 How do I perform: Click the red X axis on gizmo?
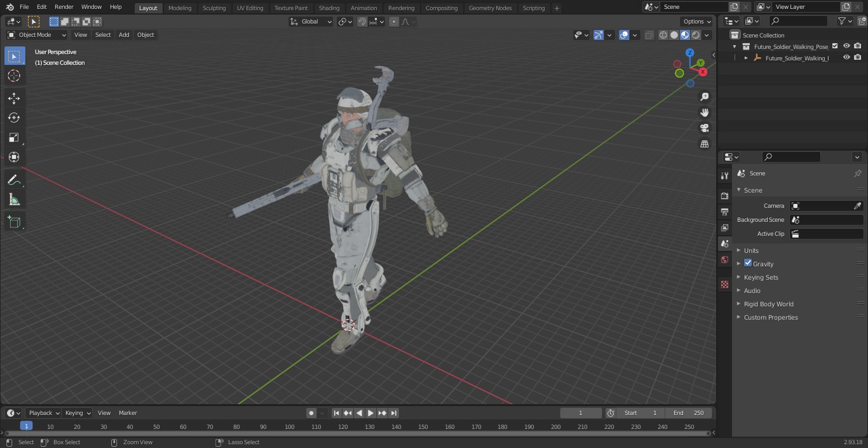click(703, 72)
